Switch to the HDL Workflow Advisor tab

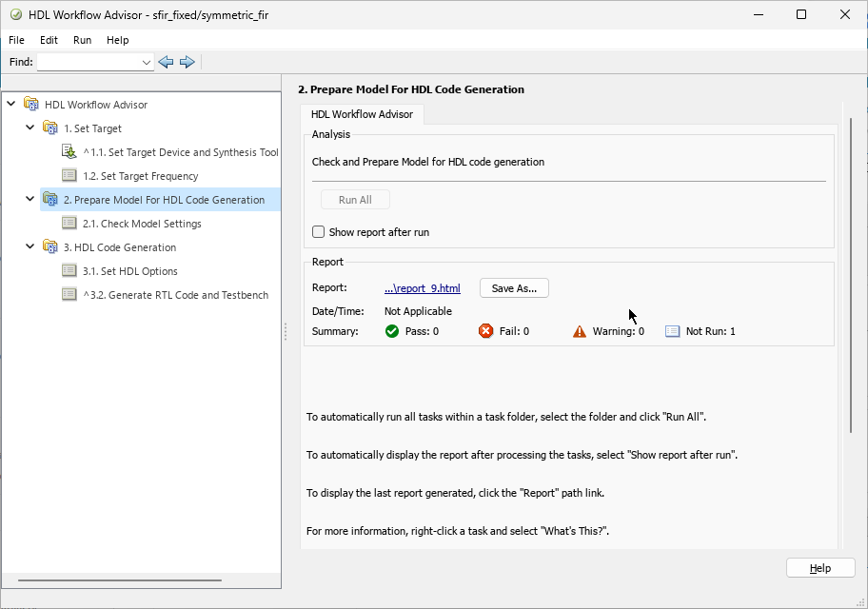click(362, 113)
